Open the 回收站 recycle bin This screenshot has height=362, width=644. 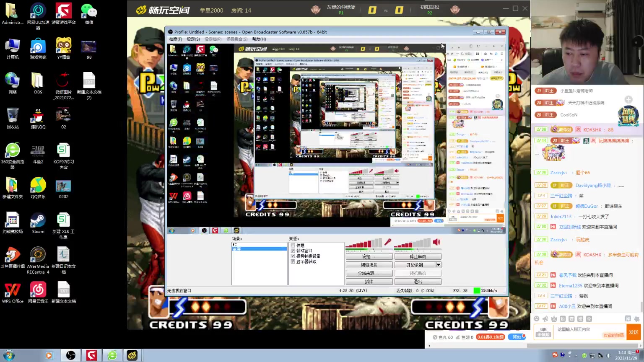click(13, 119)
